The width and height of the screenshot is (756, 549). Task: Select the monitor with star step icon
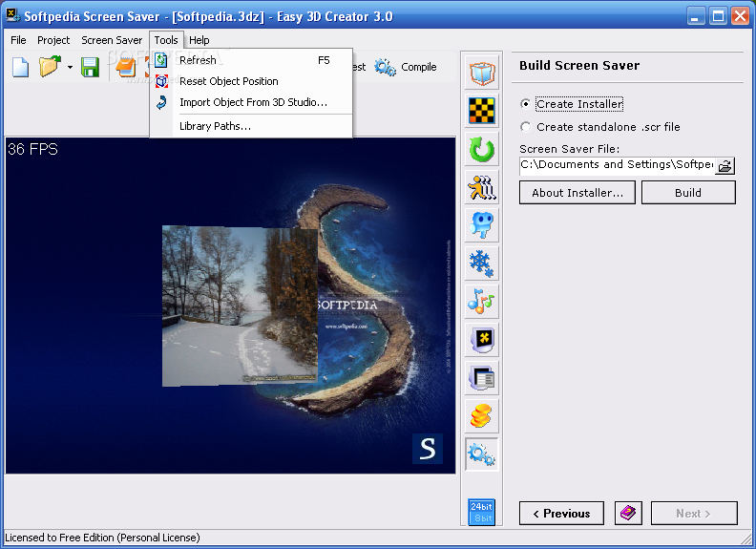coord(482,340)
